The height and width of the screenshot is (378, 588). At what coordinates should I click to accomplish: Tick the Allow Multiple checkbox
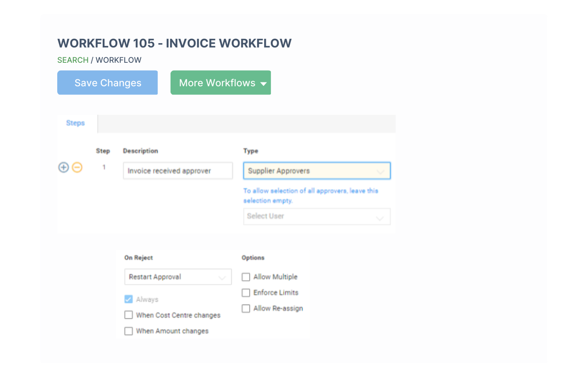click(246, 277)
